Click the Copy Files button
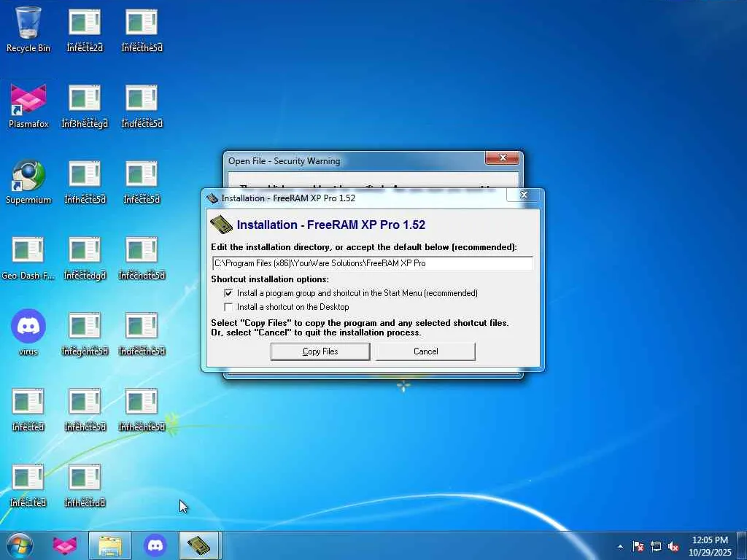747x560 pixels. (320, 351)
